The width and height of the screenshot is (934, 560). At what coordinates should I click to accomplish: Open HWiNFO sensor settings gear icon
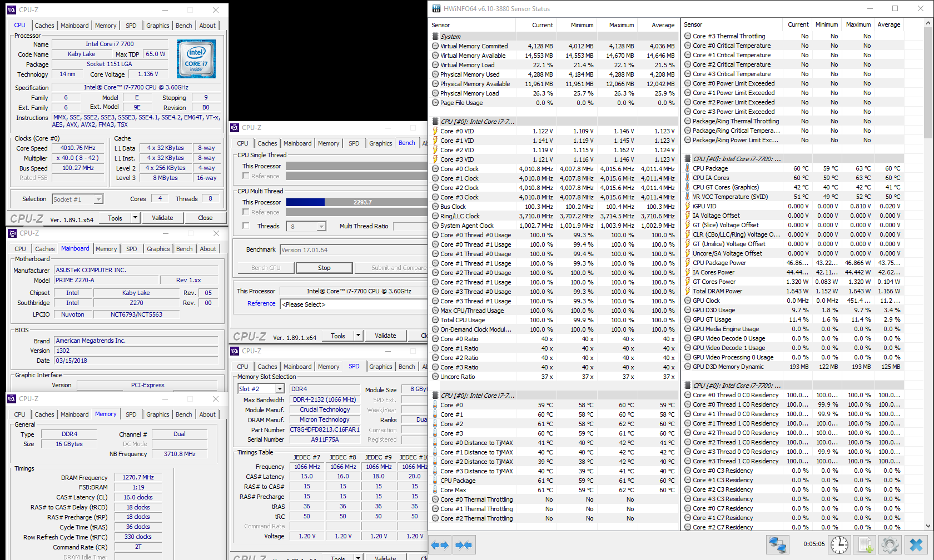click(x=890, y=545)
